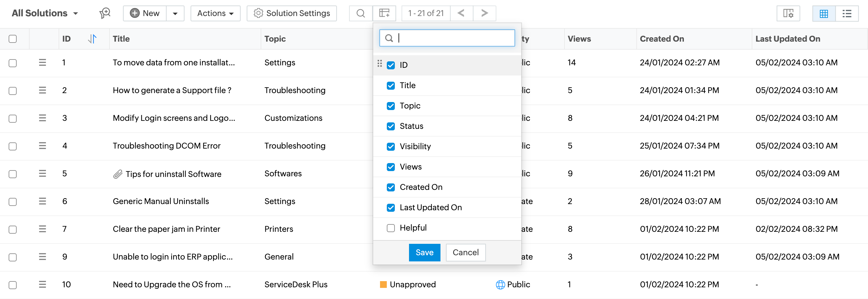The height and width of the screenshot is (299, 868).
Task: Switch to list view icon
Action: [x=846, y=14]
